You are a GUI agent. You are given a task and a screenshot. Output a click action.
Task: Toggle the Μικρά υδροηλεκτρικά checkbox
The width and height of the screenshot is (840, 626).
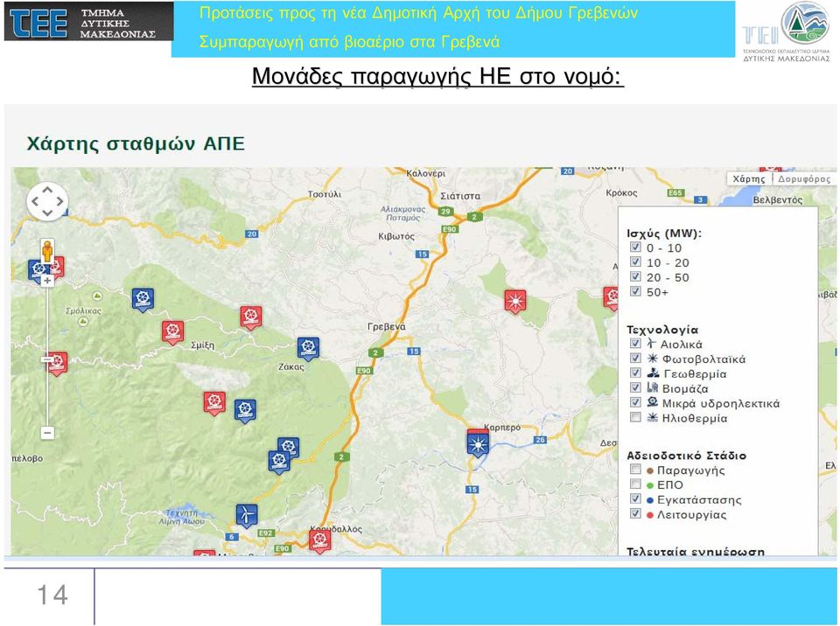(635, 402)
